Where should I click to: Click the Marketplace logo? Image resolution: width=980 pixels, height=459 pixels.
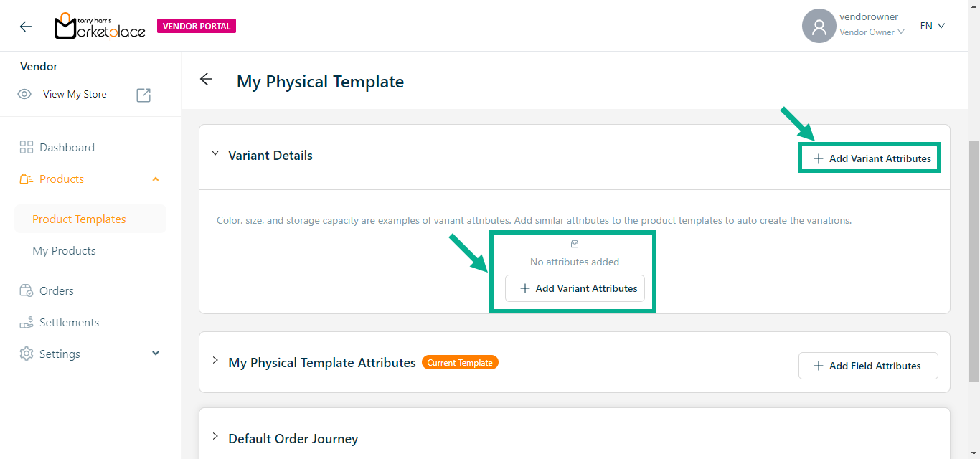[100, 27]
